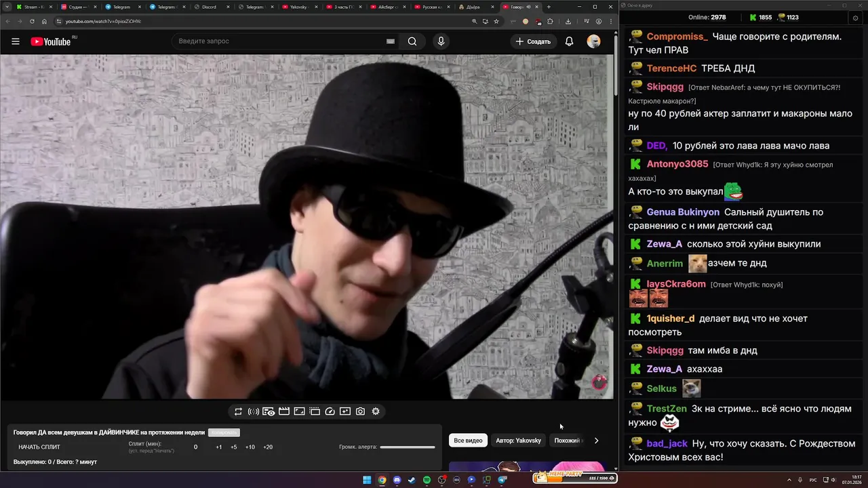Viewport: 868px width, 488px height.
Task: Click НАЧАТЬ СПЛИТ button
Action: click(39, 447)
